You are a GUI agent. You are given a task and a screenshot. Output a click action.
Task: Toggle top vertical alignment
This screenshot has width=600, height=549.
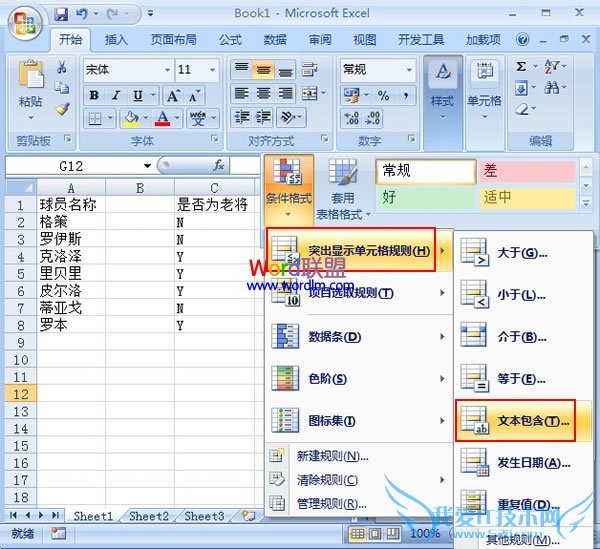[241, 69]
